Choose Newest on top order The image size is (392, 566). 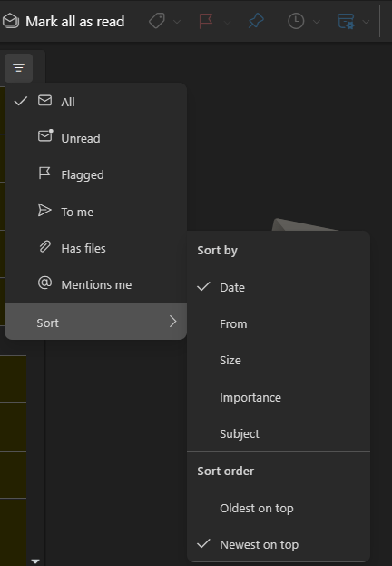tap(279, 544)
